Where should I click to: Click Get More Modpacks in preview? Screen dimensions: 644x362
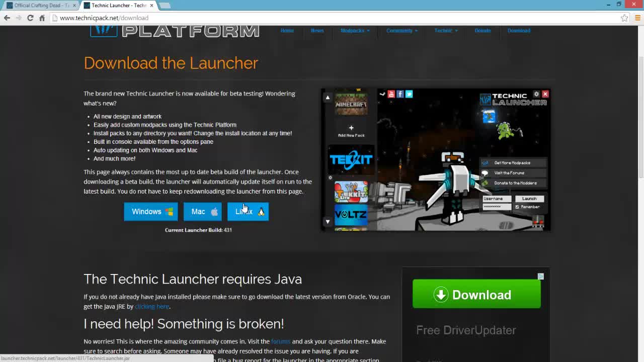point(512,163)
